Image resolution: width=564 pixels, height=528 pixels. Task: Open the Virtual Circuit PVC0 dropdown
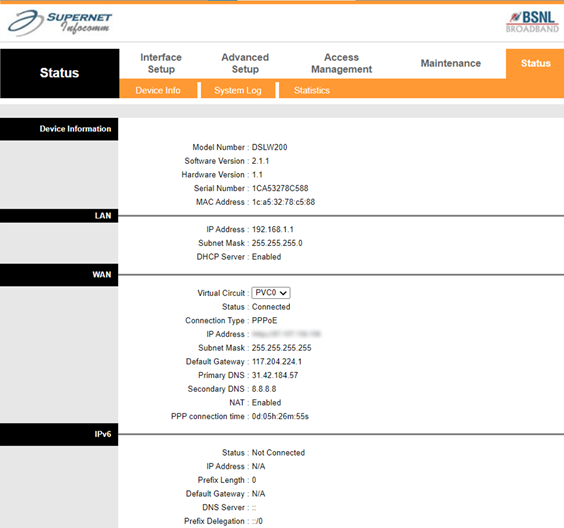click(271, 293)
